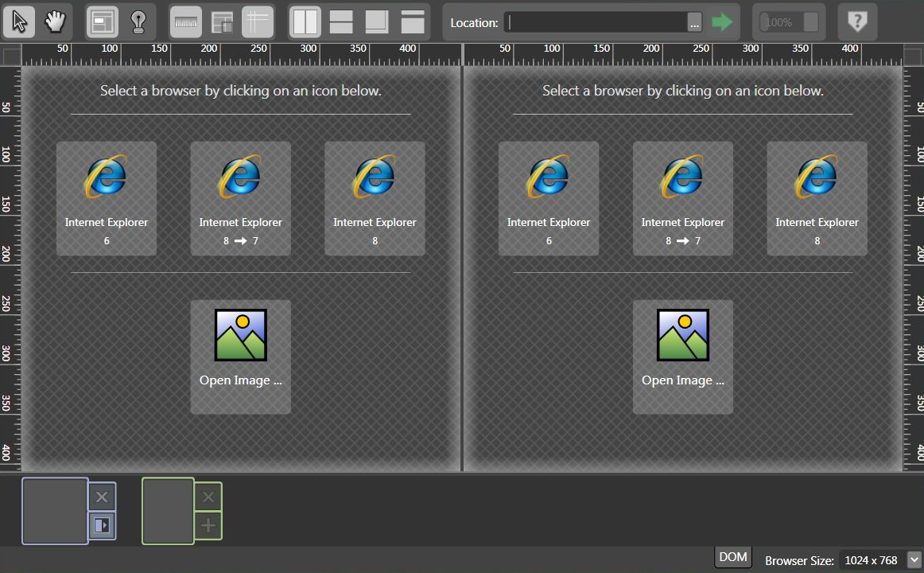Click the blue baseline toggle button under X
This screenshot has height=573, width=924.
tap(102, 524)
